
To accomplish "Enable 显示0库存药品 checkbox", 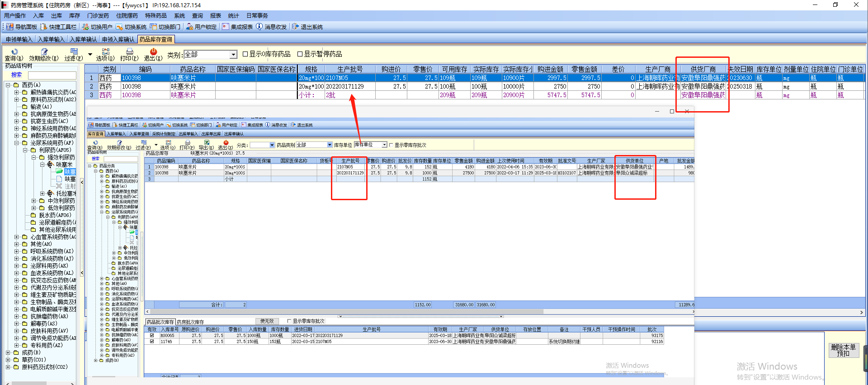I will tap(245, 54).
